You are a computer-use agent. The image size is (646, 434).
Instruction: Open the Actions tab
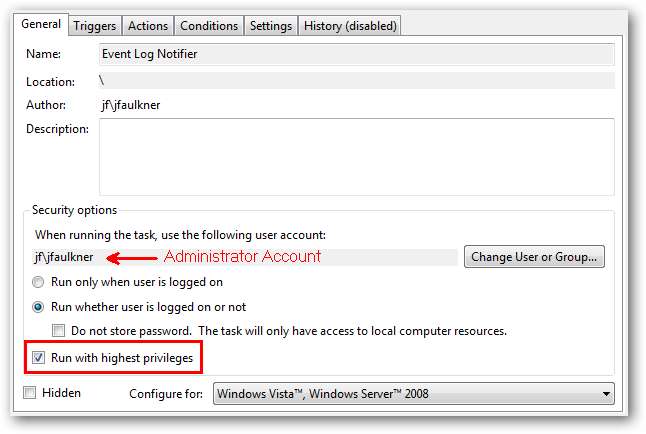pos(148,26)
